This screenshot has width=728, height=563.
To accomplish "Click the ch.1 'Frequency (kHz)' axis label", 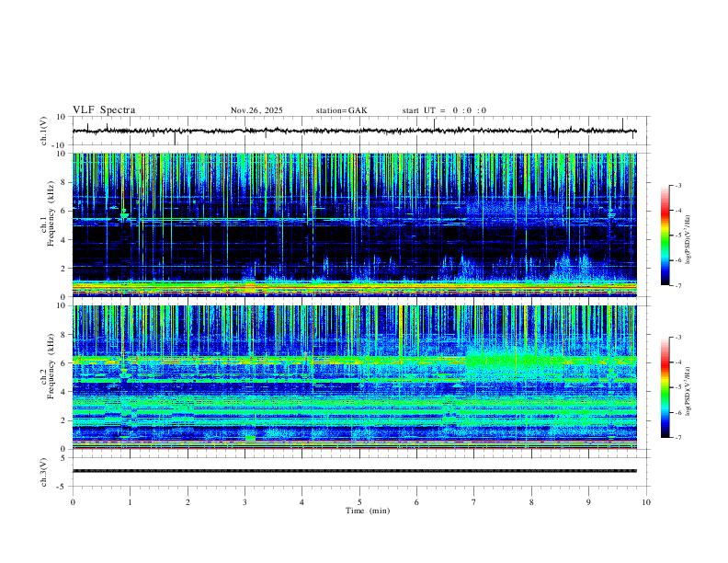I will [x=51, y=214].
